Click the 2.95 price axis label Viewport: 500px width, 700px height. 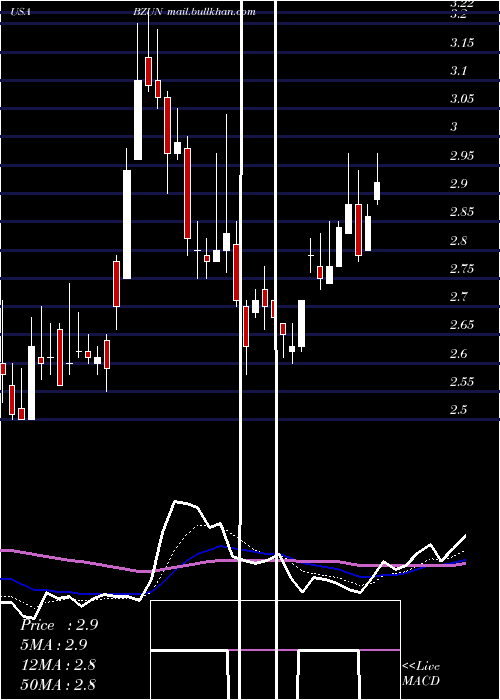click(x=462, y=156)
